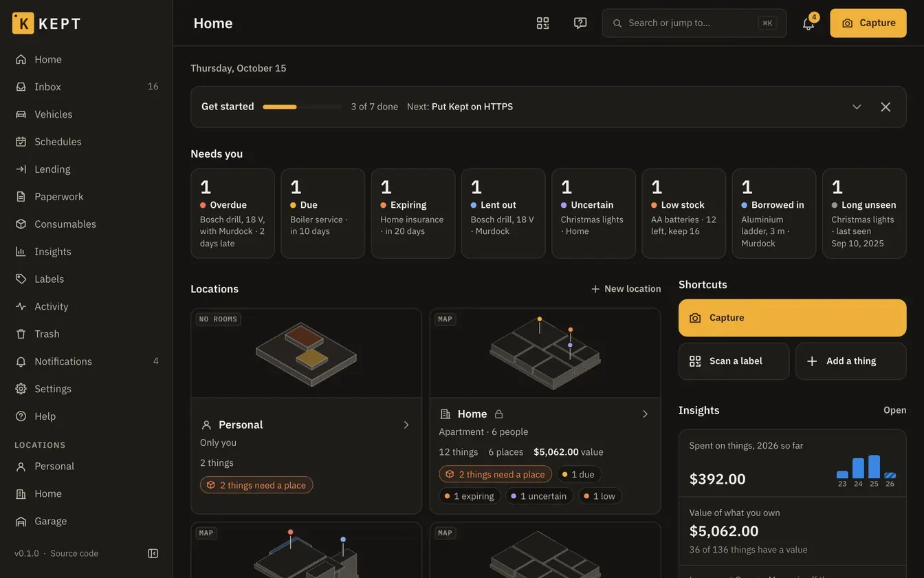Click the person icon on Personal card
This screenshot has height=578, width=924.
tap(206, 425)
